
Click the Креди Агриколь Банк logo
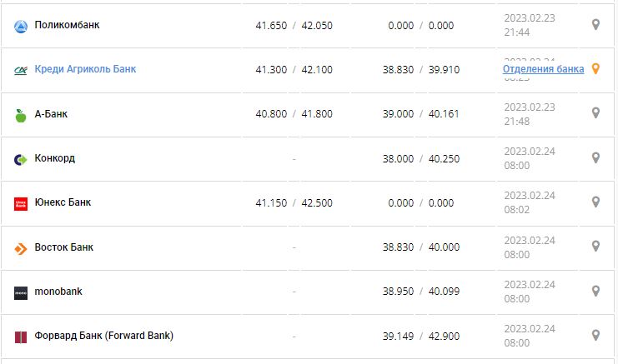tap(21, 70)
